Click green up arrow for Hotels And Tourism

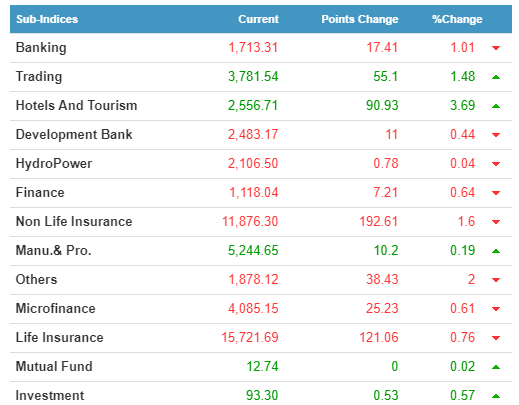[x=496, y=106]
